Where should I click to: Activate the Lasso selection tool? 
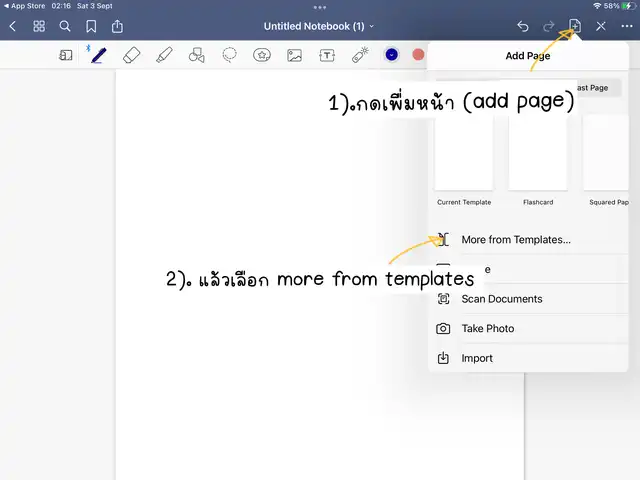(x=229, y=55)
